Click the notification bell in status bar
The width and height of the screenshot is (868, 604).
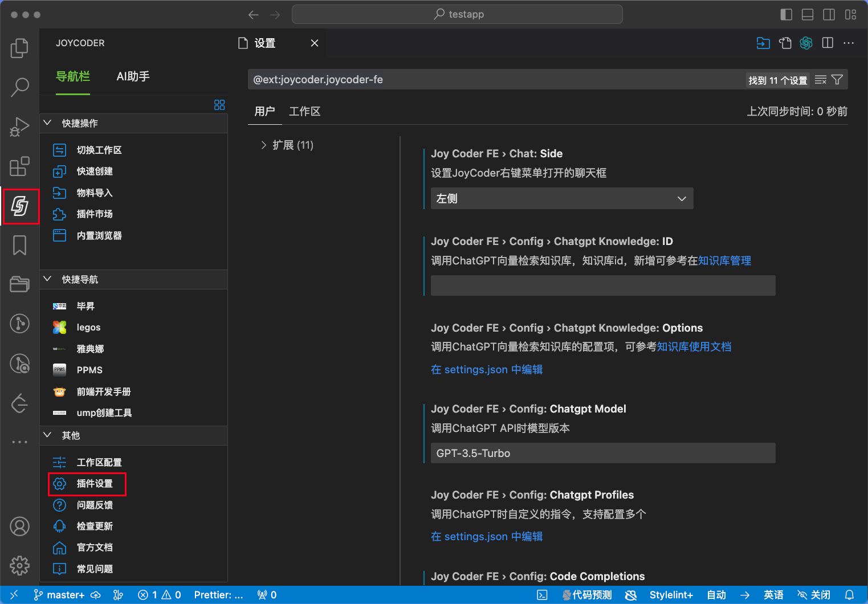[849, 595]
